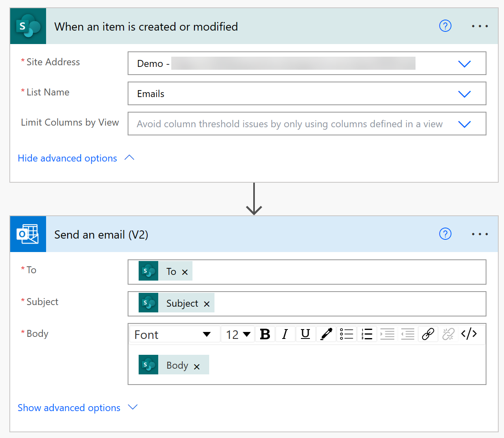
Task: Insert a numbered list in the body
Action: 367,334
